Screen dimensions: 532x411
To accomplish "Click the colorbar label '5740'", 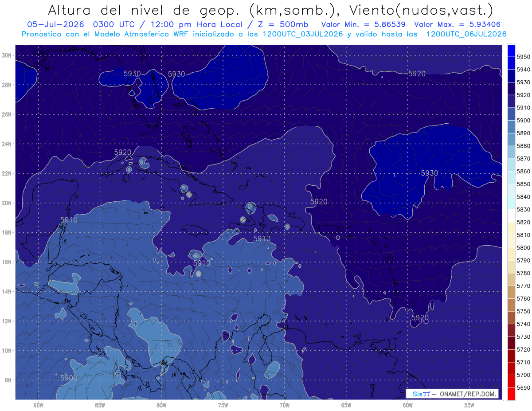I will tap(523, 324).
